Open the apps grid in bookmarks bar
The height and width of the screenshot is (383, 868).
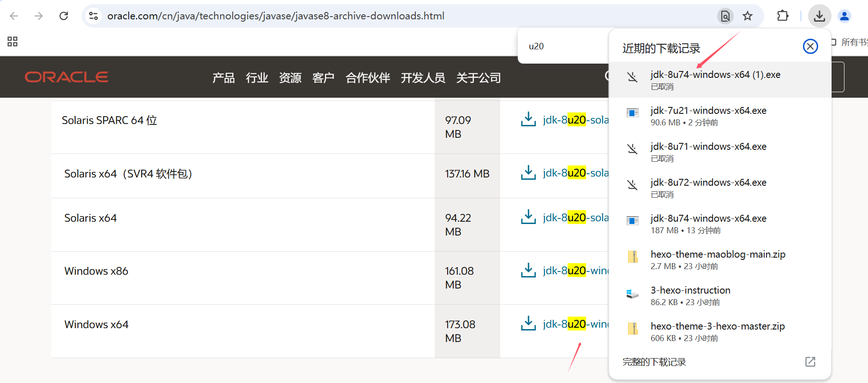12,41
